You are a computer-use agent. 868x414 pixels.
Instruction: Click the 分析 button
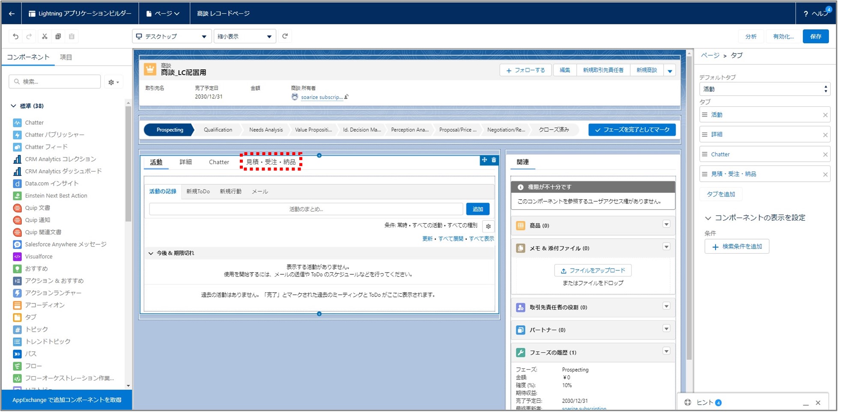(751, 36)
